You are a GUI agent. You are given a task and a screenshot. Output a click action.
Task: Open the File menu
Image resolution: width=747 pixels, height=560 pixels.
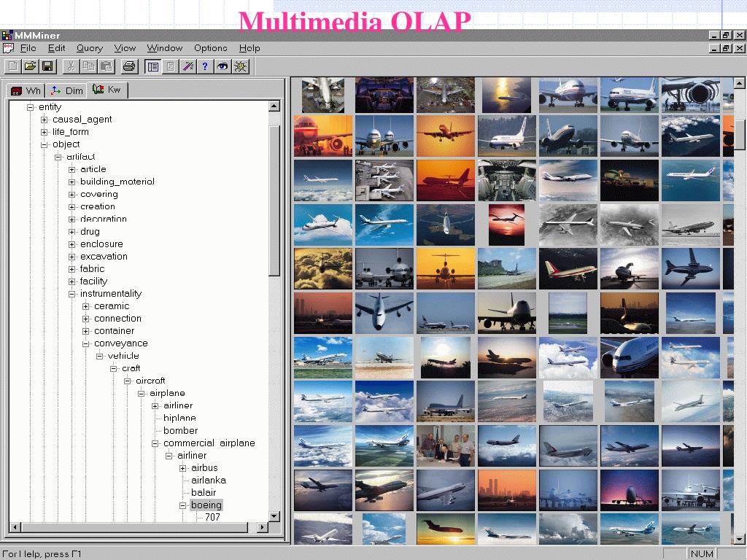pos(28,48)
